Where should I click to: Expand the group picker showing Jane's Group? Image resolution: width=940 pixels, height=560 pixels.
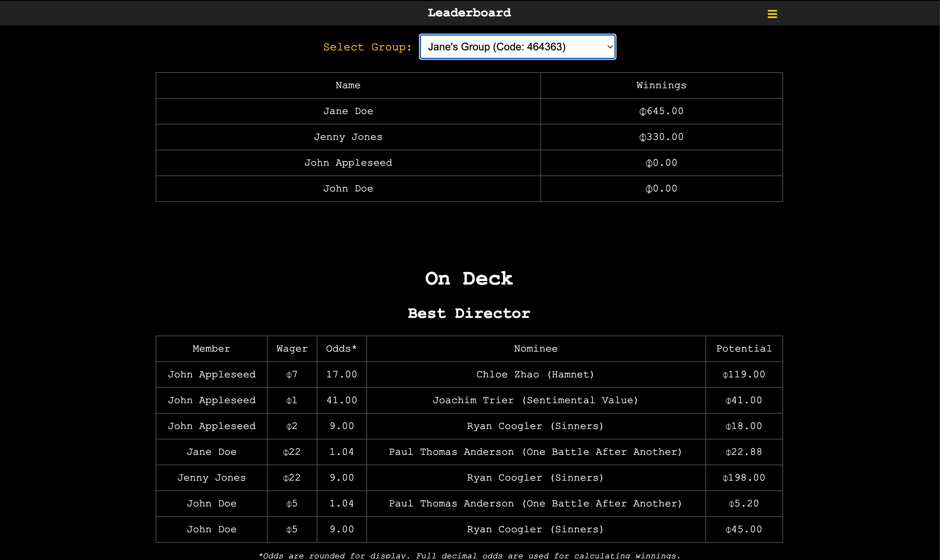click(517, 46)
